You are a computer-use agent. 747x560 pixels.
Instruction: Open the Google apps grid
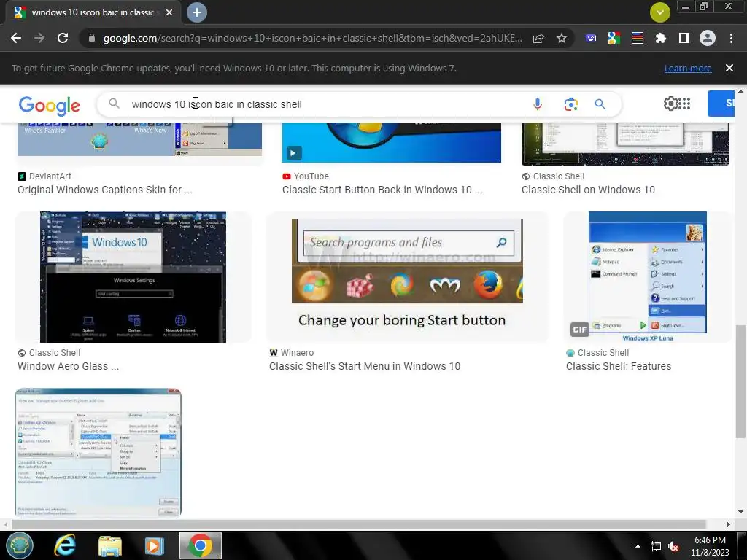(x=684, y=104)
